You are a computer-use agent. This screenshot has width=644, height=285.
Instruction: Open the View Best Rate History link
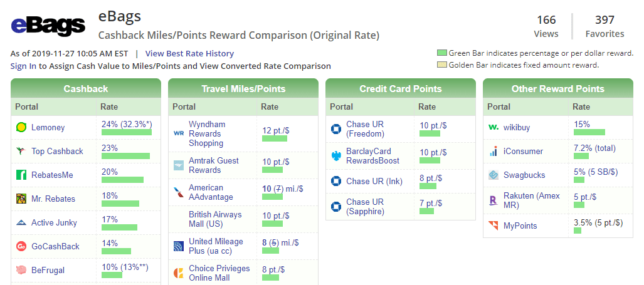(189, 54)
